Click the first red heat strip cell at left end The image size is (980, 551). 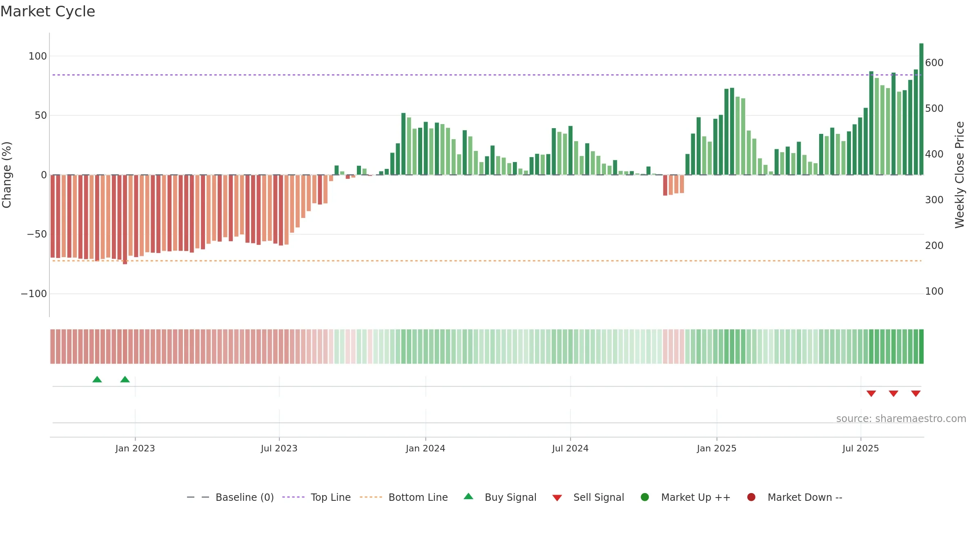(x=53, y=347)
